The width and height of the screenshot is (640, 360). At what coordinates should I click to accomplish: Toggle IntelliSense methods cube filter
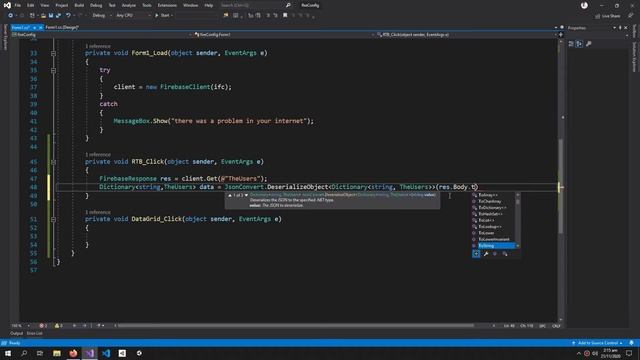(x=495, y=254)
